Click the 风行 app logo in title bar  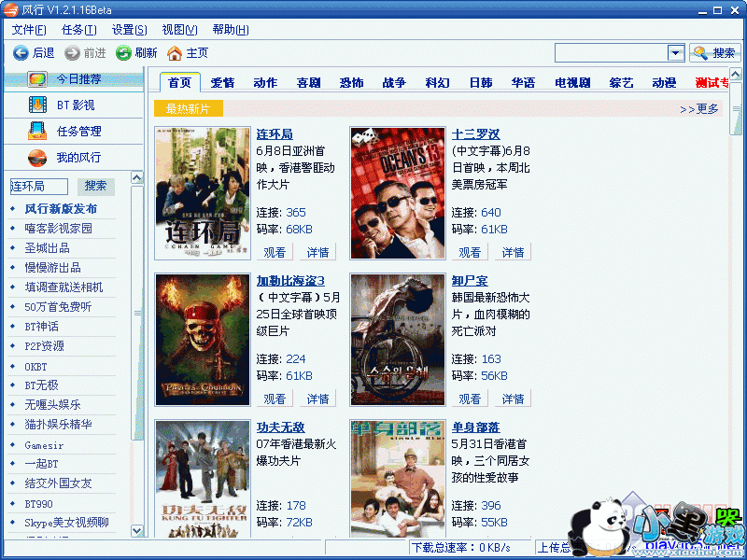pos(10,9)
